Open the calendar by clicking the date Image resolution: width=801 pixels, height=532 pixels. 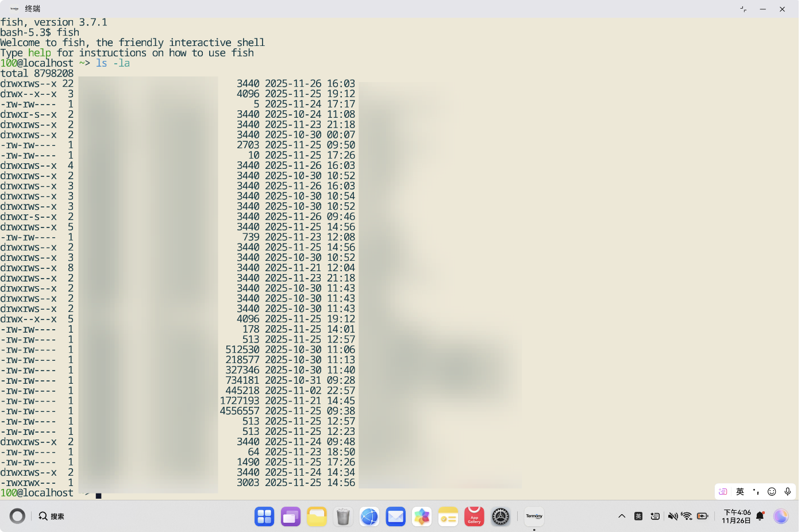(x=737, y=516)
